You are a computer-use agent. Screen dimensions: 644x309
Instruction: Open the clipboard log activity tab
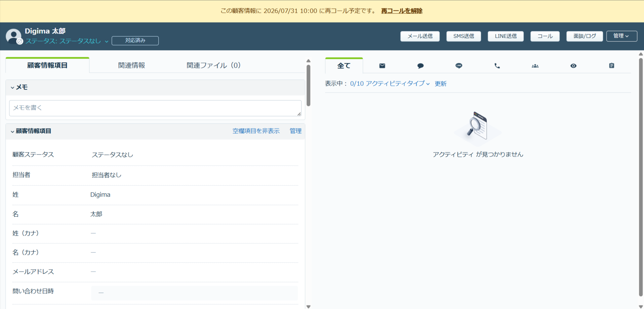pyautogui.click(x=612, y=66)
